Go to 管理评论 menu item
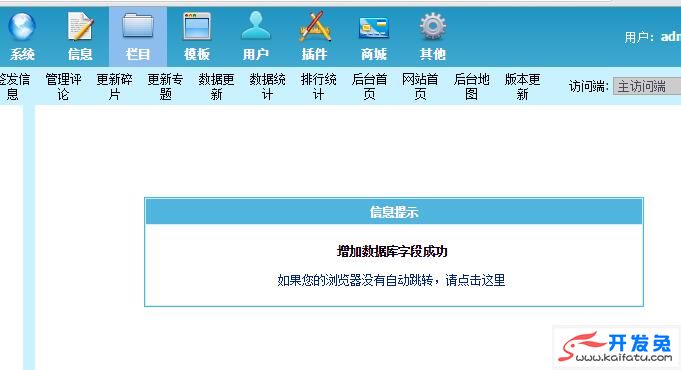681x370 pixels. [x=63, y=86]
